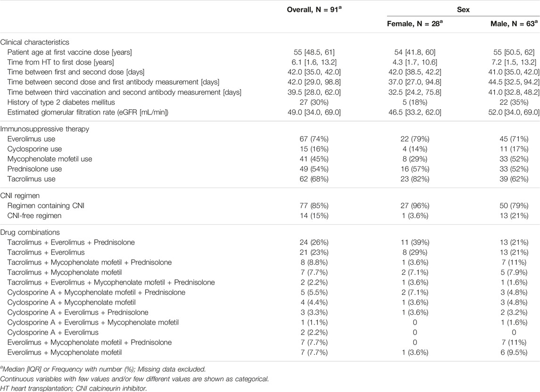Click the 'Clinical characteristics' section heading
Image resolution: width=540 pixels, height=392 pixels.
pos(34,42)
